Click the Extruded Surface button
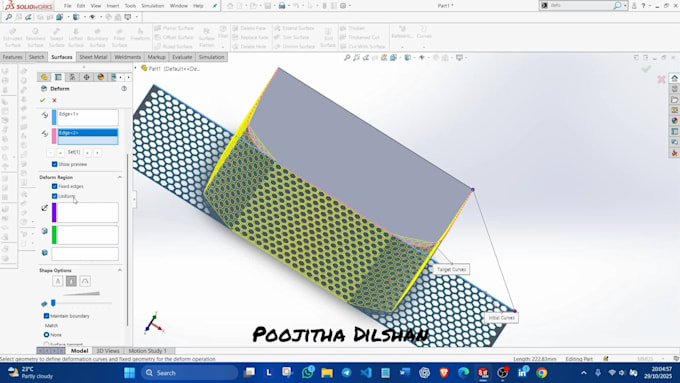Screen dimensions: 680x383 [x=13, y=37]
